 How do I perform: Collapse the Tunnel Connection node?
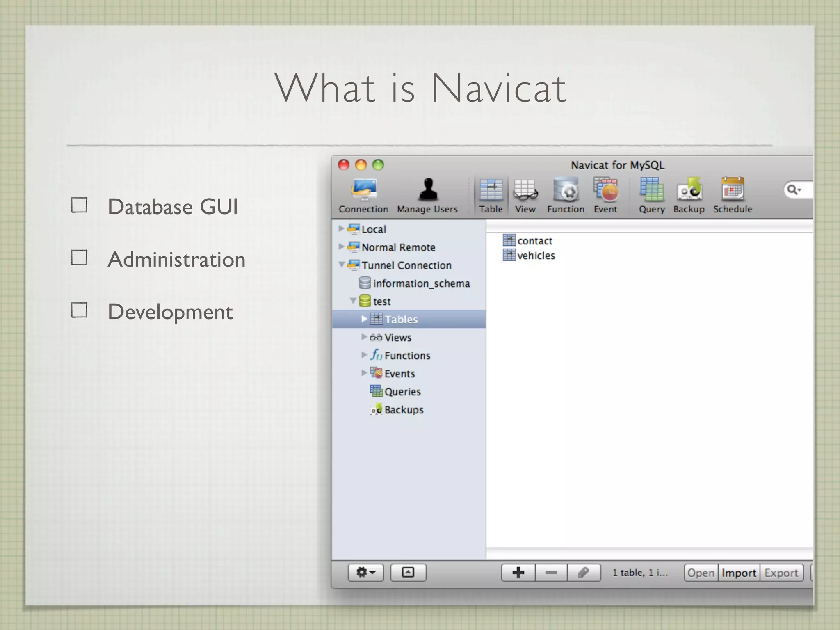(341, 265)
